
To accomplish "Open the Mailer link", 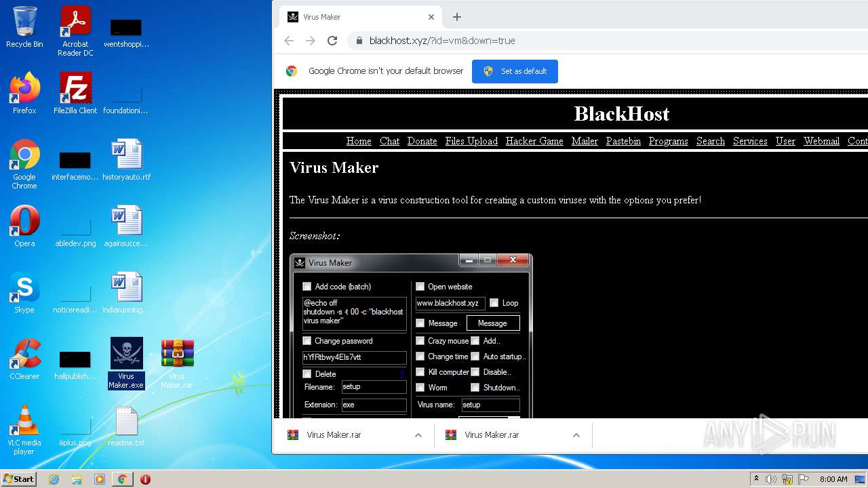I will pyautogui.click(x=585, y=141).
